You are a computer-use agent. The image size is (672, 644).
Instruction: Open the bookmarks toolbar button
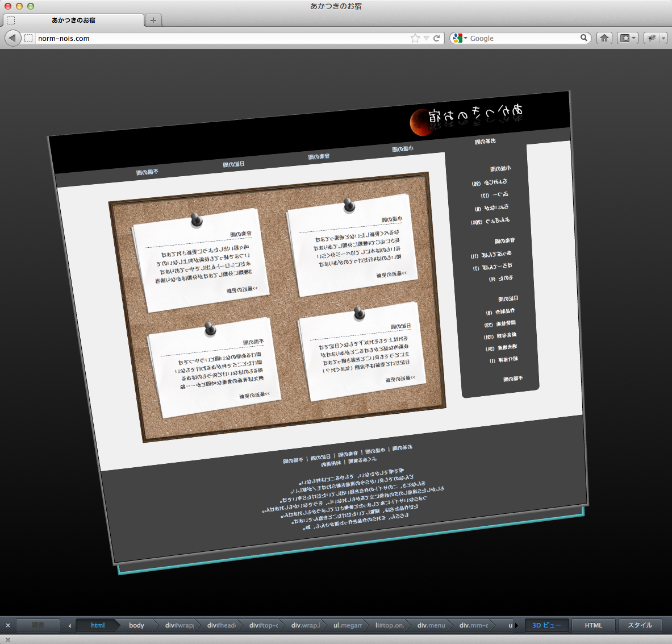coord(625,38)
